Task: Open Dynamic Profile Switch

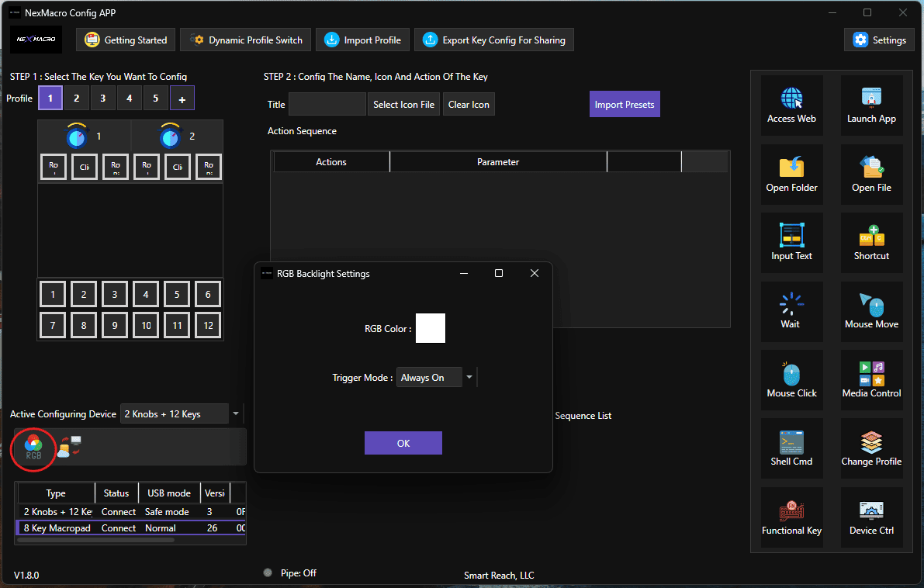Action: pos(246,40)
